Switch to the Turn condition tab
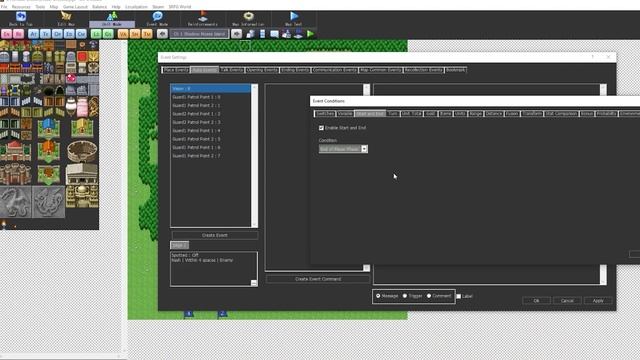640x360 pixels. pos(393,113)
